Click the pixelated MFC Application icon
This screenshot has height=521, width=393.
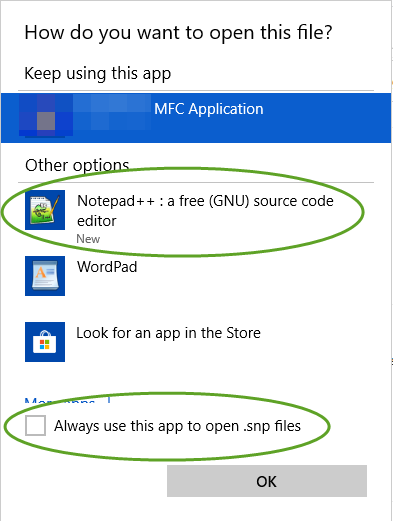click(45, 116)
